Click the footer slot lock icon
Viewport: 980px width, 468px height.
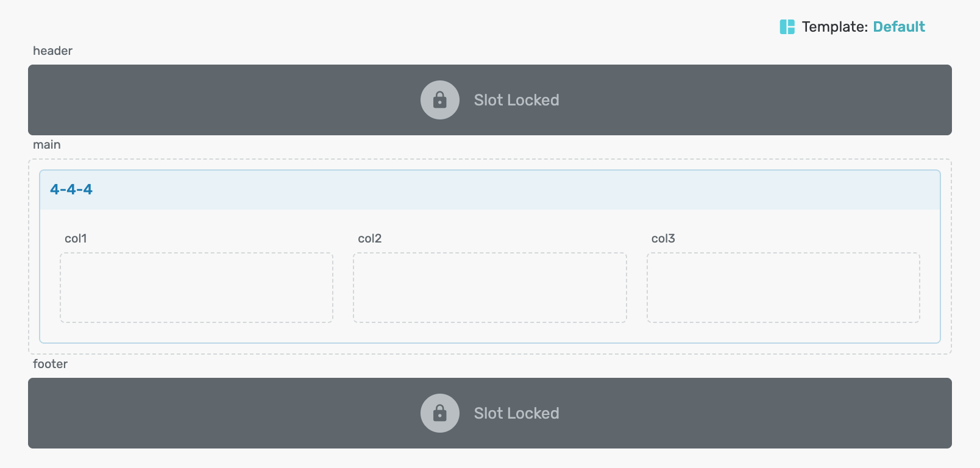[x=440, y=413]
